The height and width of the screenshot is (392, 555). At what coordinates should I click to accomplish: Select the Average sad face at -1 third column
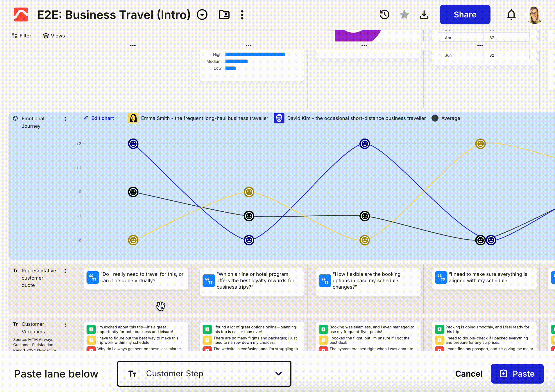coord(365,216)
